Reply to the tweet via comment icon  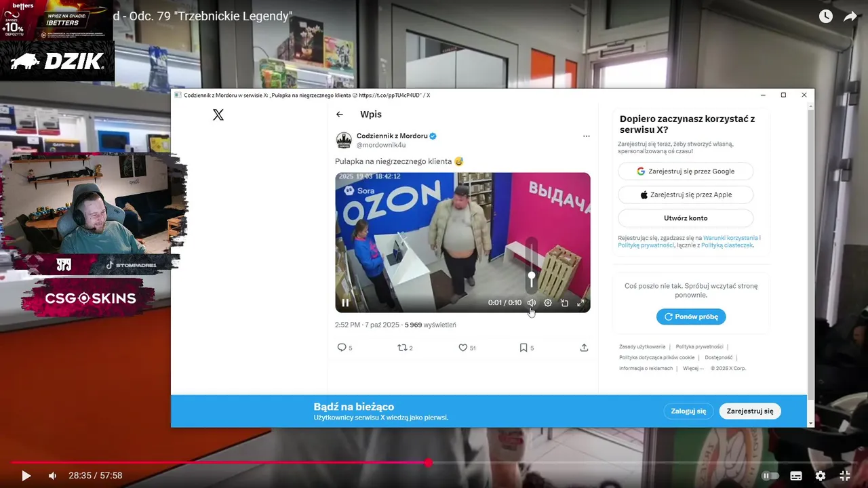click(x=342, y=348)
